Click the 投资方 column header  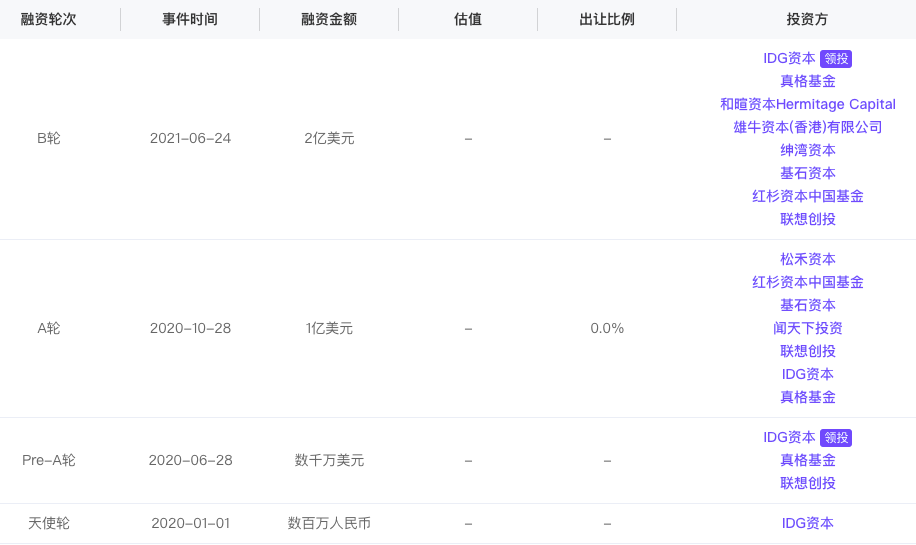point(807,19)
